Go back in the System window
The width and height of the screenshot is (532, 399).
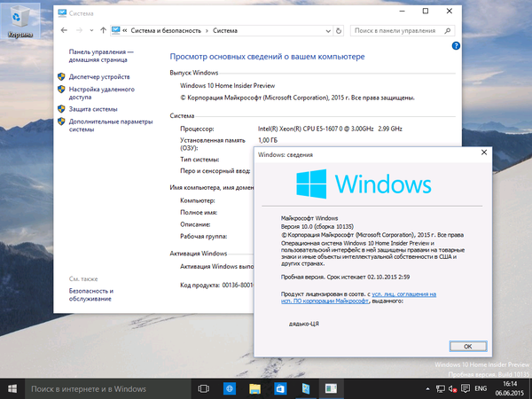pos(64,30)
